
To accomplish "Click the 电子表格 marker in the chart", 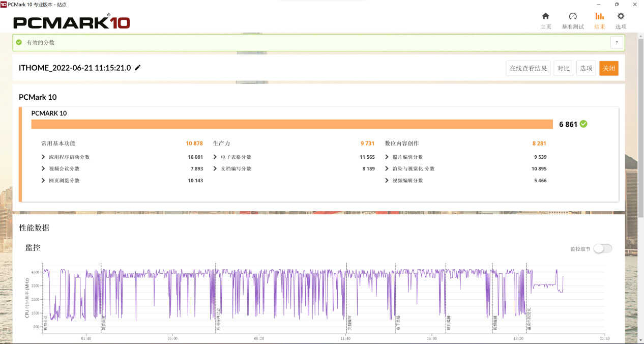I will click(x=398, y=323).
